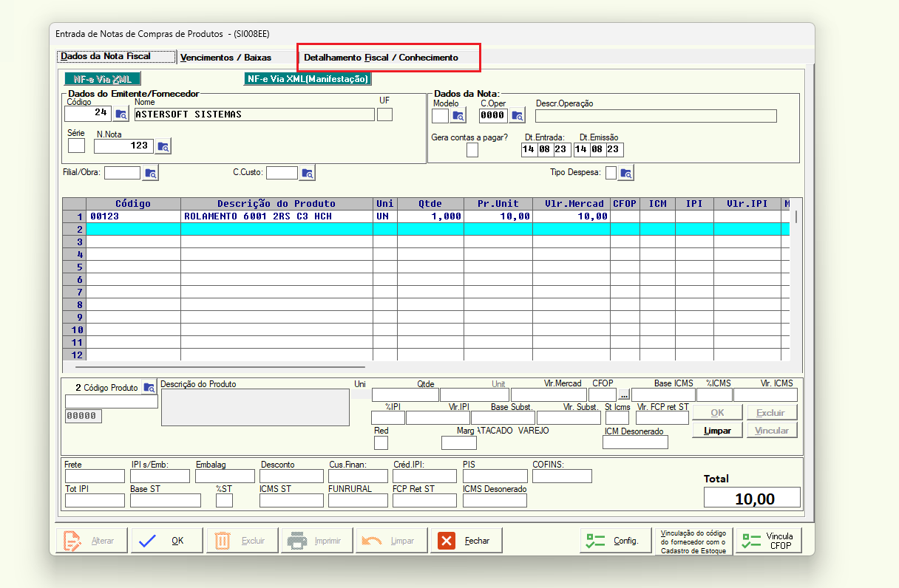899x588 pixels.
Task: Open Detalhamento Fiscal / Conhecimento tab
Action: (x=381, y=57)
